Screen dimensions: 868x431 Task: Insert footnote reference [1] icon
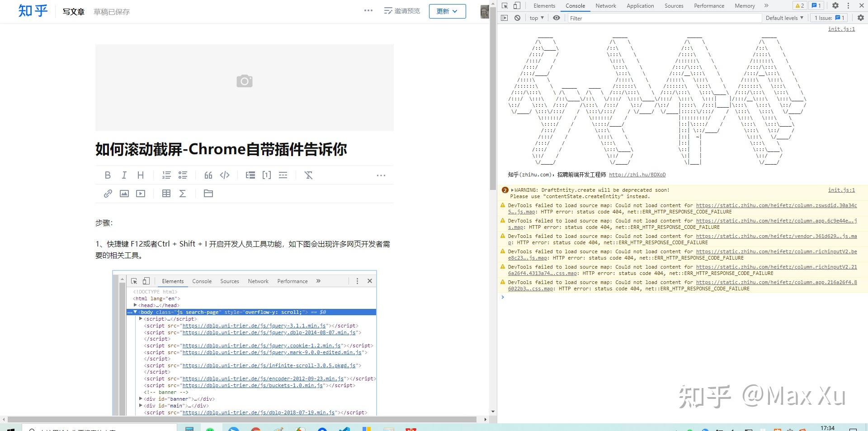(267, 175)
